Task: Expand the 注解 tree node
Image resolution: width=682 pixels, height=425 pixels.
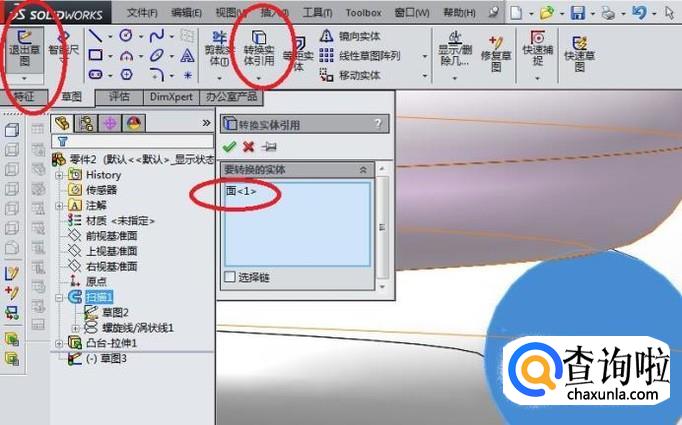Action: tap(59, 206)
